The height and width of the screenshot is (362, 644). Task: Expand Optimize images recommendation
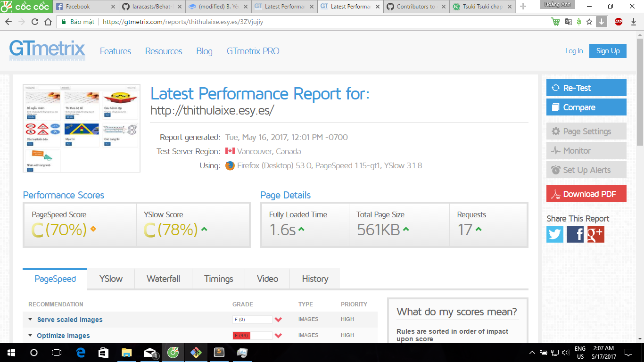[63, 336]
